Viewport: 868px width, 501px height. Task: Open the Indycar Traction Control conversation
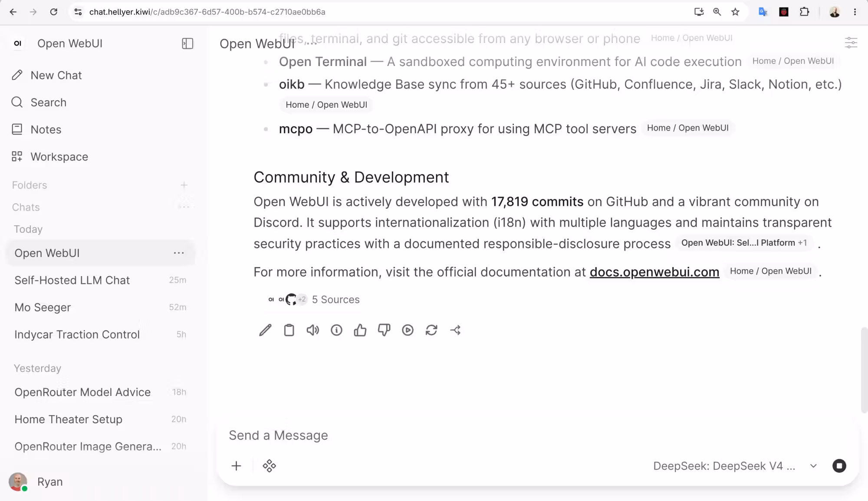(100, 335)
